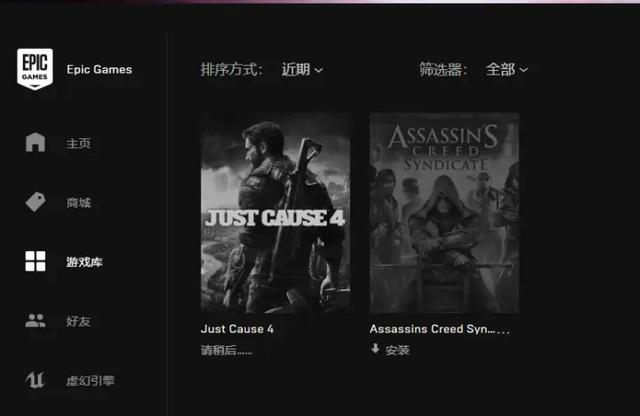
Task: Open the Just Cause 4 cover thumbnail
Action: pos(276,213)
